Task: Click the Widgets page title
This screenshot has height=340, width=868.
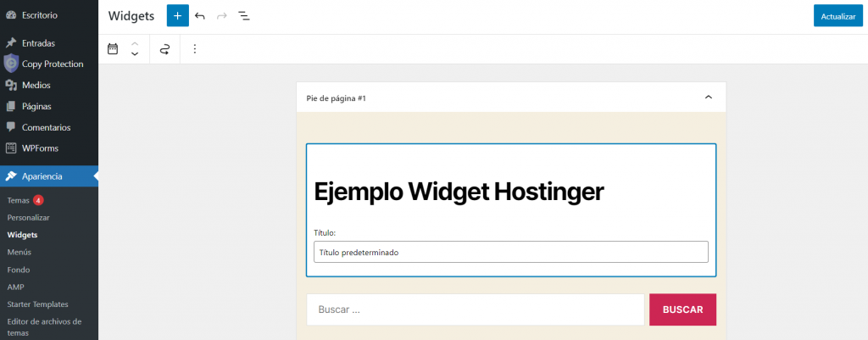Action: coord(131,16)
